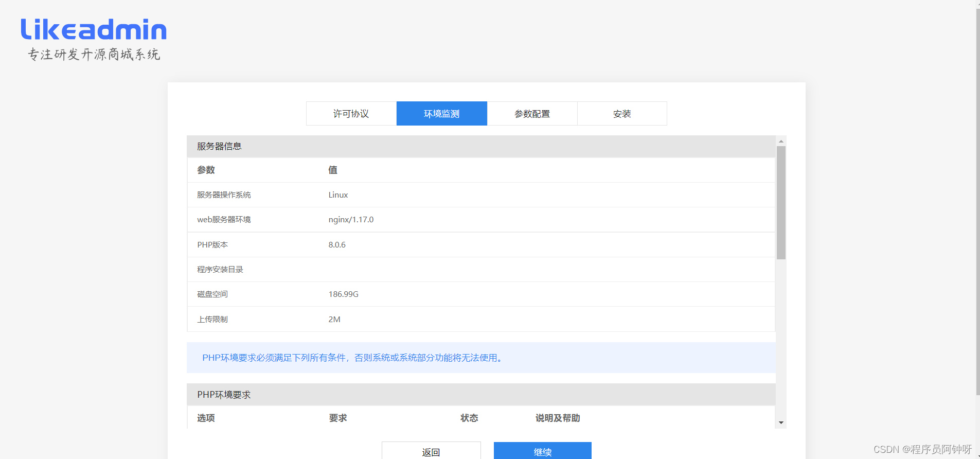The image size is (980, 459).
Task: Click the likeadmin logo
Action: 94,29
